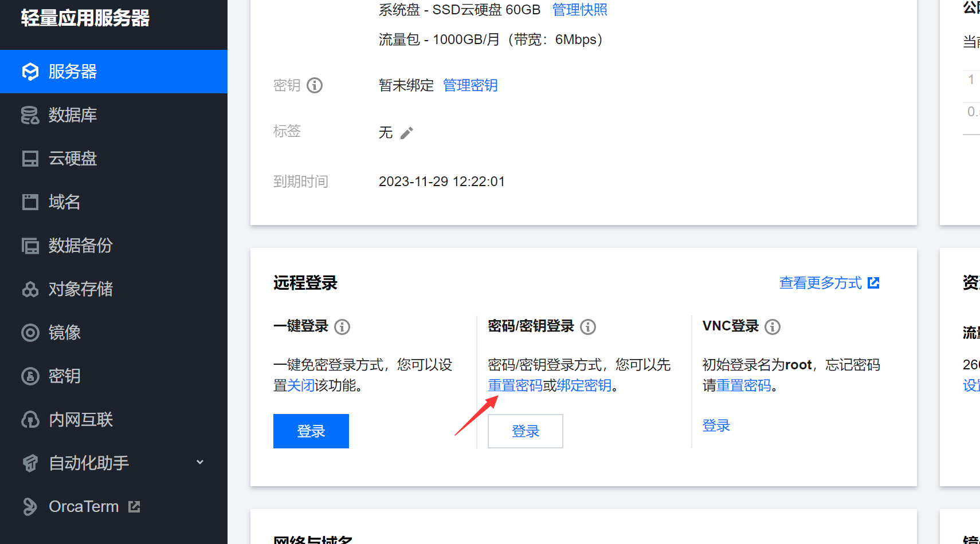Select 对象存储 in the sidebar
Image resolution: width=980 pixels, height=544 pixels.
113,289
